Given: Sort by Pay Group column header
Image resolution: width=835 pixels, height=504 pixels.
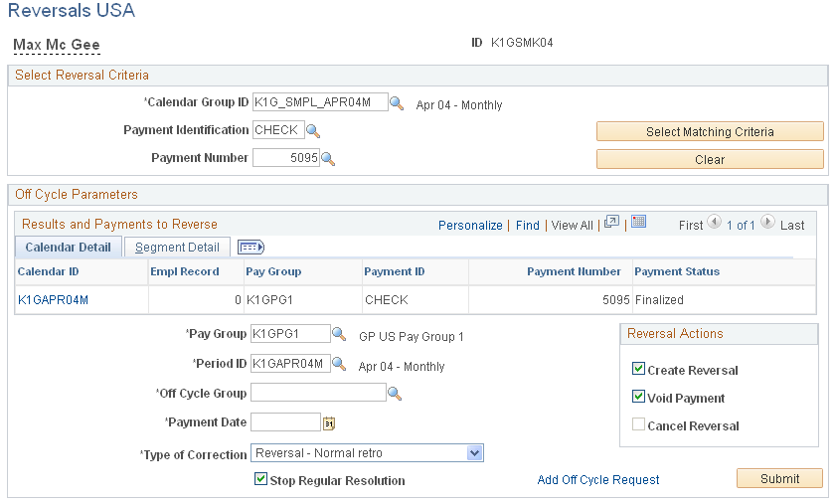Looking at the screenshot, I should pyautogui.click(x=273, y=271).
